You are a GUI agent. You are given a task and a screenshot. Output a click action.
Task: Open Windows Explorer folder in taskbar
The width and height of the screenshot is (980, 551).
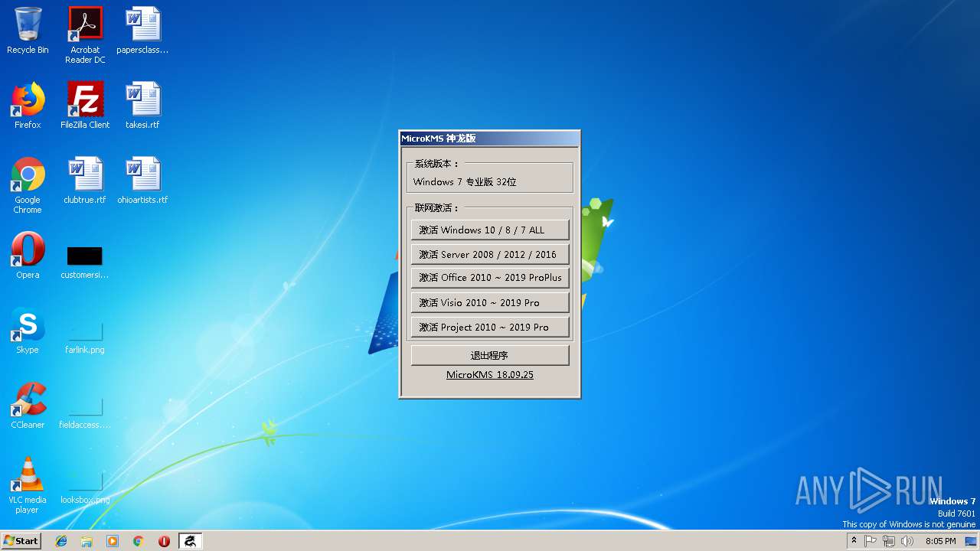pos(87,541)
